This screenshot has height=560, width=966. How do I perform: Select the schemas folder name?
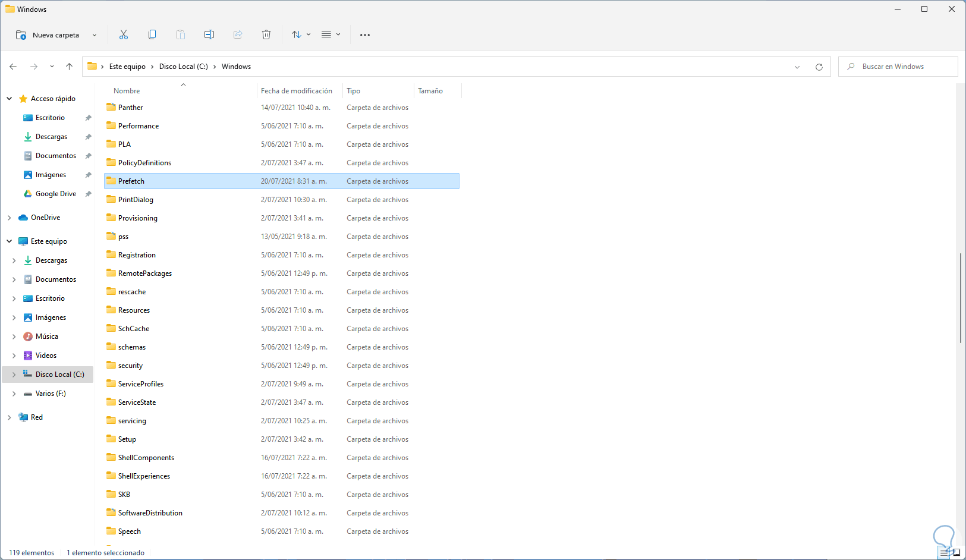coord(132,347)
